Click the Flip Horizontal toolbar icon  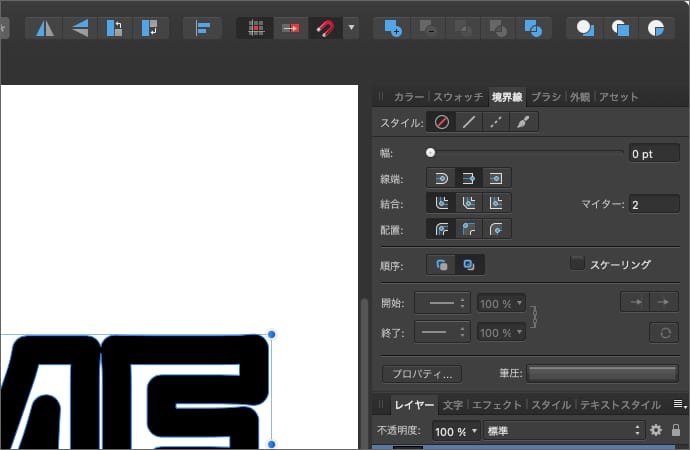45,28
